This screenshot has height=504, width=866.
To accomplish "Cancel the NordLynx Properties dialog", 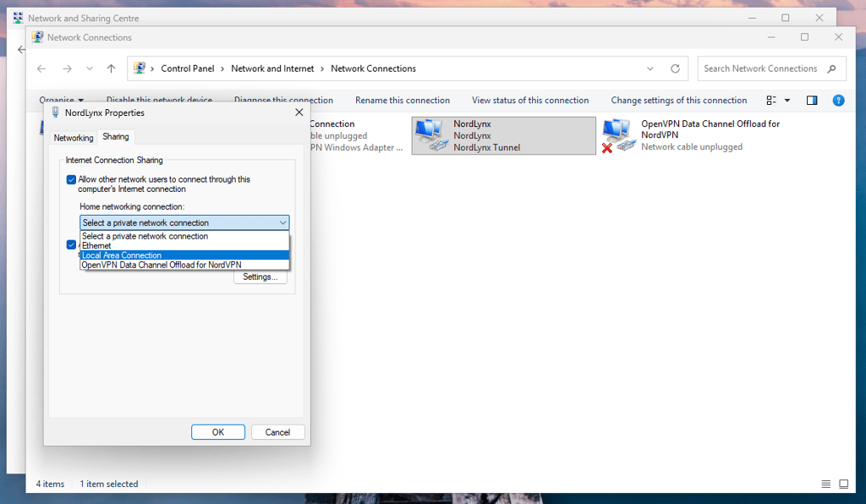I will click(277, 432).
